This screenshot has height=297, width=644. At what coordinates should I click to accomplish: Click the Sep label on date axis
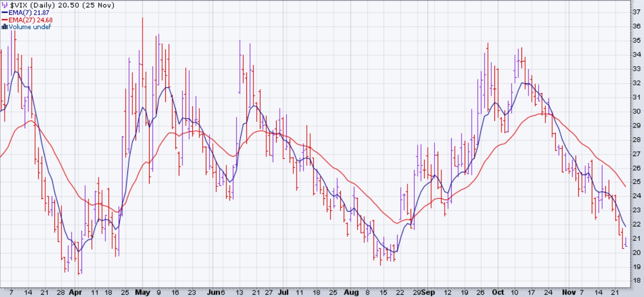[428, 292]
